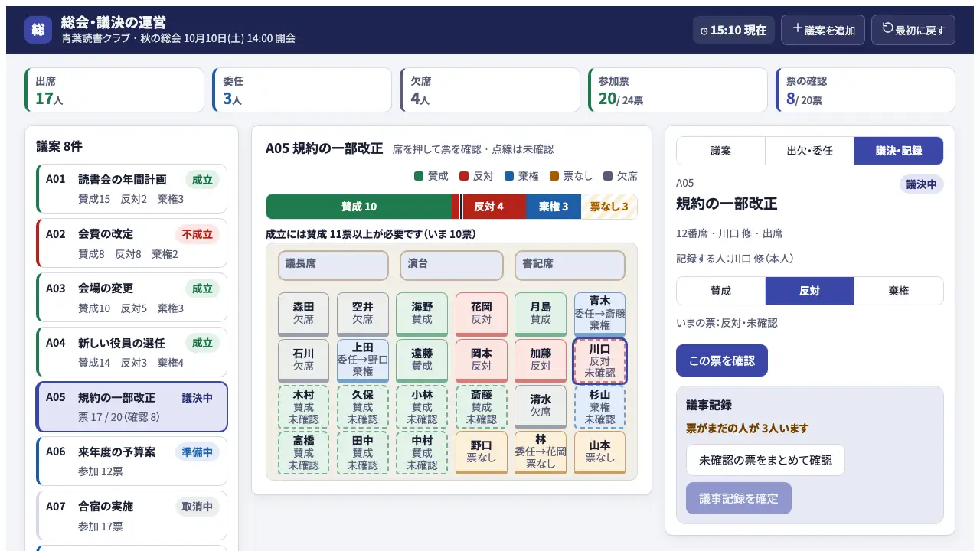Click 未確認の票をまとめて確認 button

766,460
